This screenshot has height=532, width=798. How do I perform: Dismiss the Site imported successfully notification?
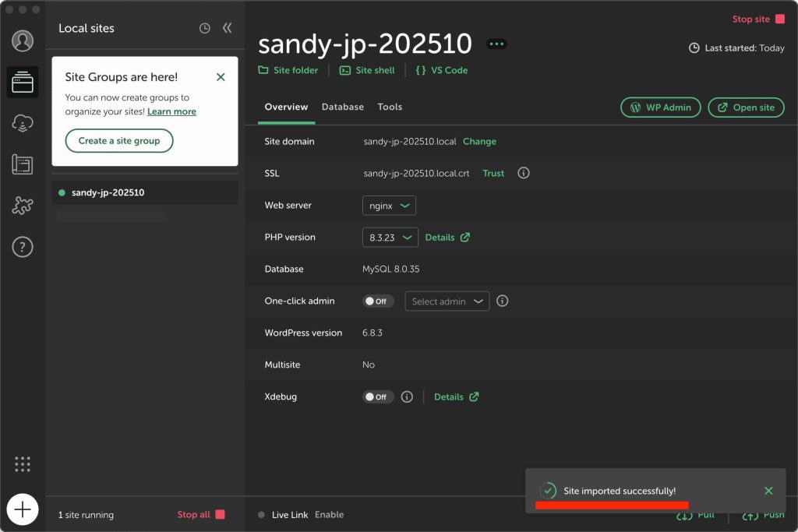click(x=768, y=491)
